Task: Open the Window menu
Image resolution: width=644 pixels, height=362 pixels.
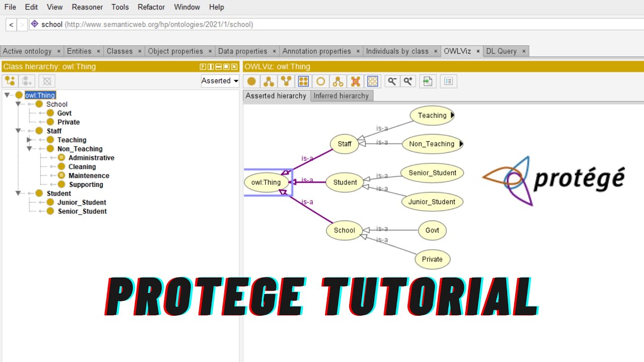Action: coord(188,7)
